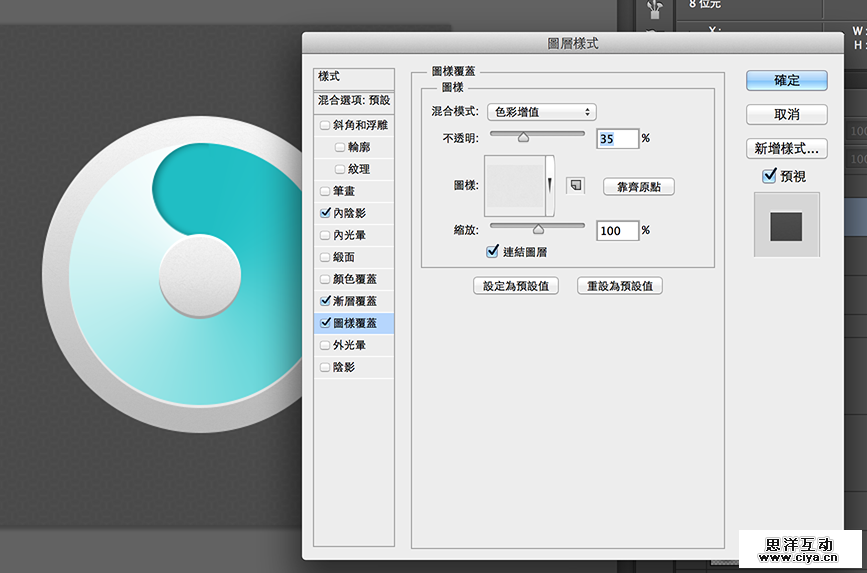Click the 取消 button

(786, 114)
